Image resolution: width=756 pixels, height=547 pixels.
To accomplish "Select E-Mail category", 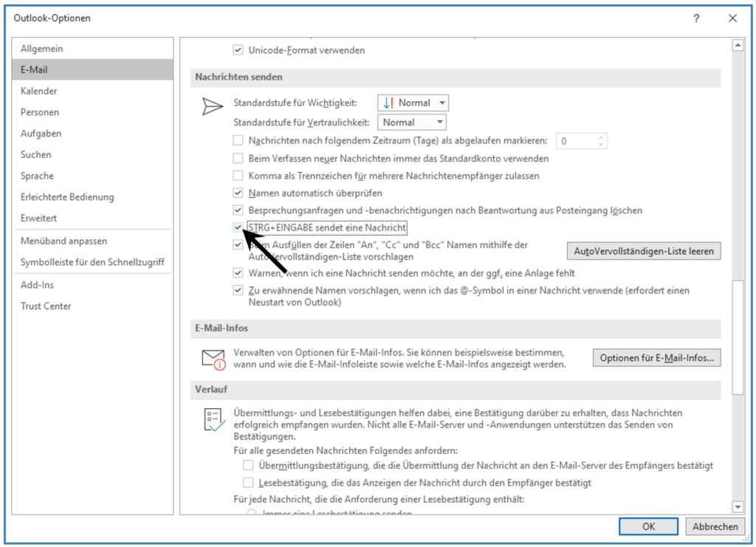I will (92, 69).
